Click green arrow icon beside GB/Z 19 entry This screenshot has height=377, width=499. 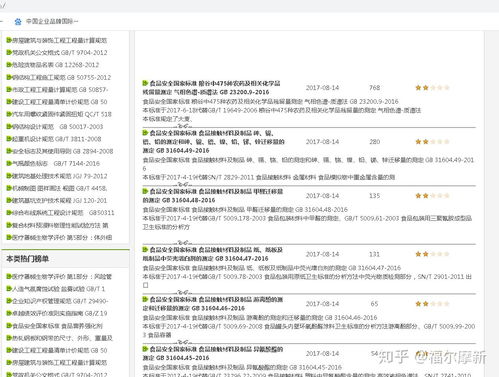click(x=9, y=313)
